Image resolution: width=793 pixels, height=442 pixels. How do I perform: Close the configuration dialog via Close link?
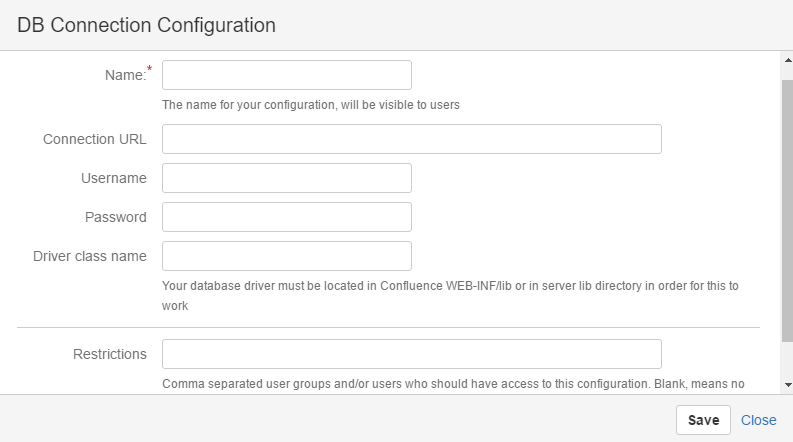(x=758, y=420)
